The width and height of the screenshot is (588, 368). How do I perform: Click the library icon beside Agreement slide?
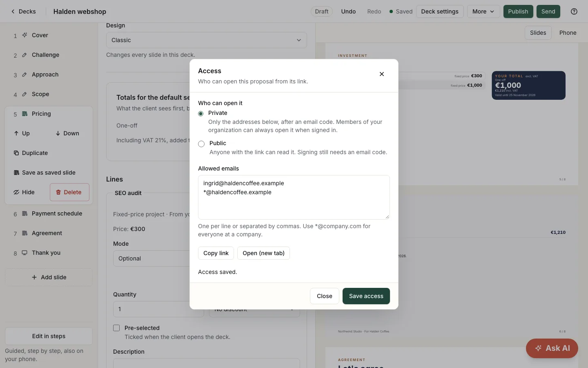pyautogui.click(x=24, y=233)
